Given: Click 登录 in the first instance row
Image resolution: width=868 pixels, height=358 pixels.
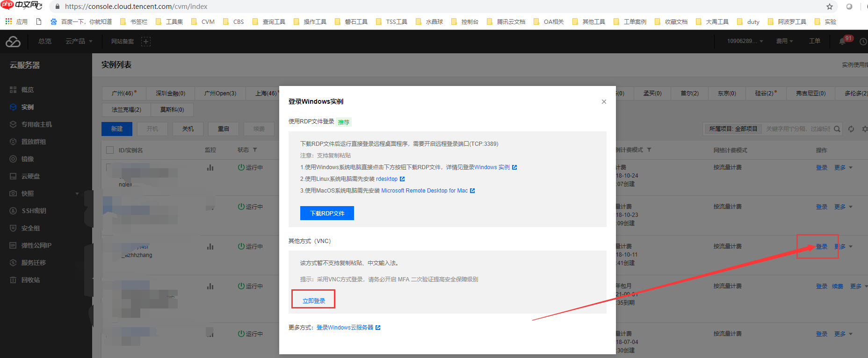Looking at the screenshot, I should click(822, 167).
